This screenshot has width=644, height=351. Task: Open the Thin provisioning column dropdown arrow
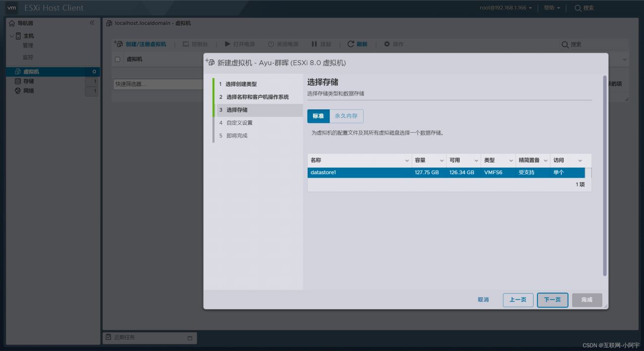[x=546, y=161]
